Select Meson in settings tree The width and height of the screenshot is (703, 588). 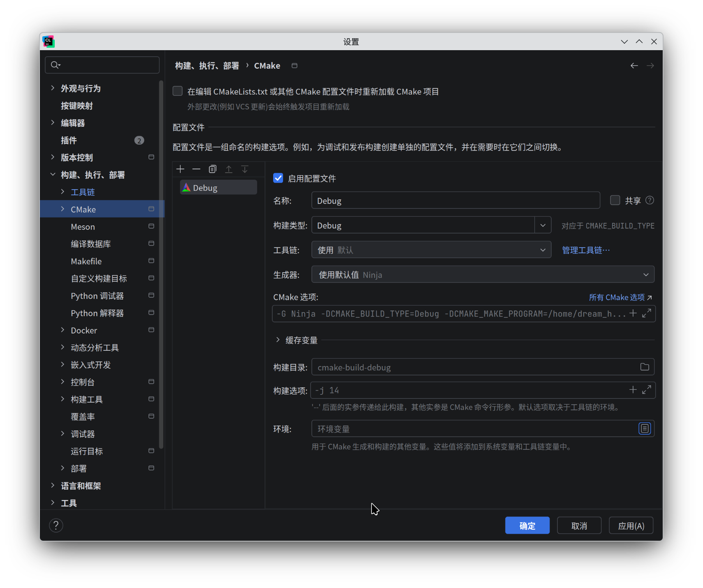(83, 227)
